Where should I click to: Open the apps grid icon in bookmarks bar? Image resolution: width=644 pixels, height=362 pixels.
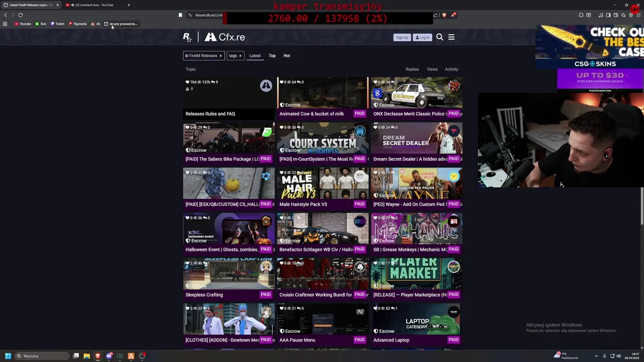[x=5, y=24]
